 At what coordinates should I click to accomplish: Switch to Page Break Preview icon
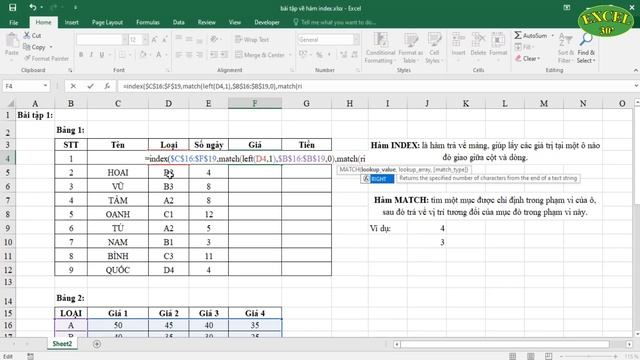548,356
